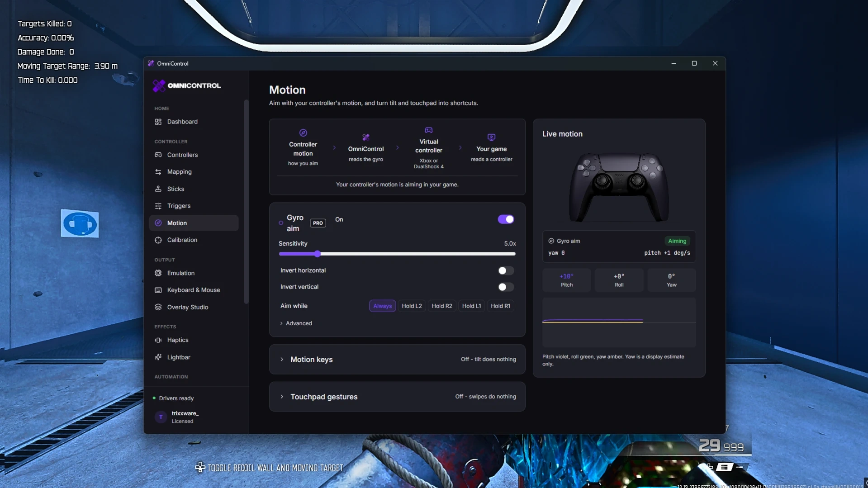Viewport: 868px width, 488px height.
Task: Go to Controllers page
Action: click(x=194, y=155)
